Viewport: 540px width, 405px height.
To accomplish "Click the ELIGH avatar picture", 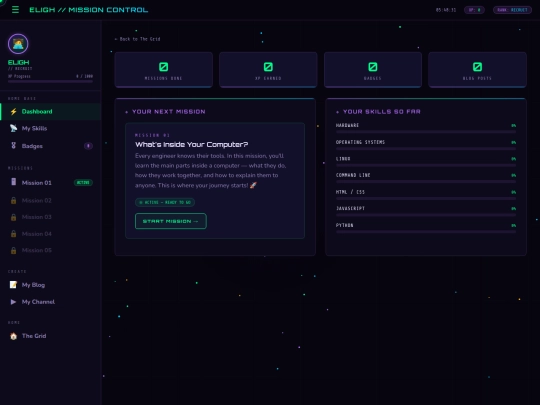I will [x=18, y=44].
